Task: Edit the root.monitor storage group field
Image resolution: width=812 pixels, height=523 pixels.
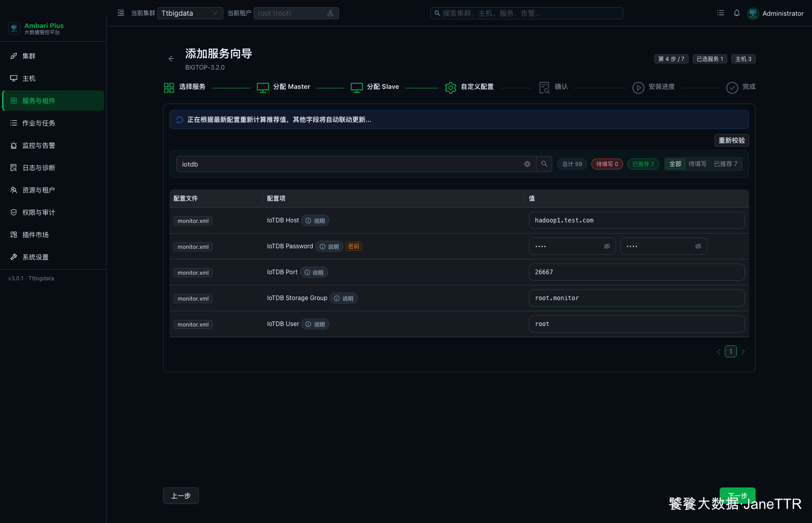Action: [636, 298]
